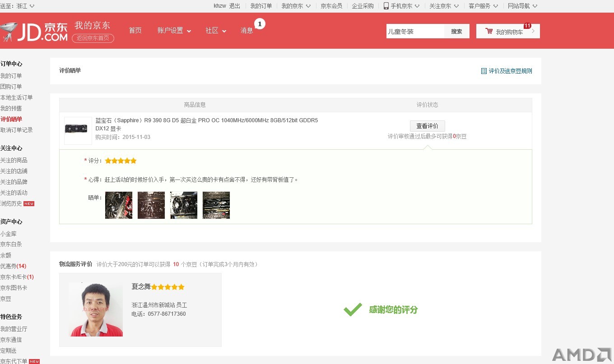614x364 pixels.
Task: Open 京豆 in the sidebar
Action: coord(5,299)
